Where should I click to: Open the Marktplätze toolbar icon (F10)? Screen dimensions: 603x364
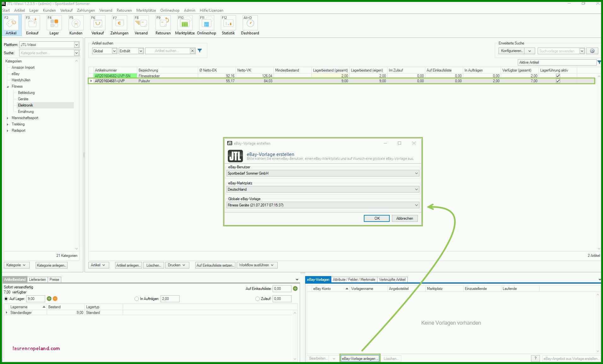pos(185,25)
